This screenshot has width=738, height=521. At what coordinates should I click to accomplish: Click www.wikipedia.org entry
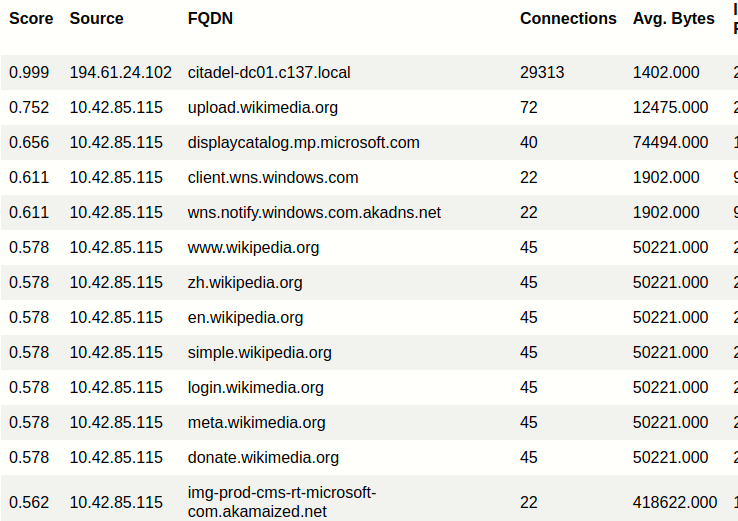click(x=253, y=248)
